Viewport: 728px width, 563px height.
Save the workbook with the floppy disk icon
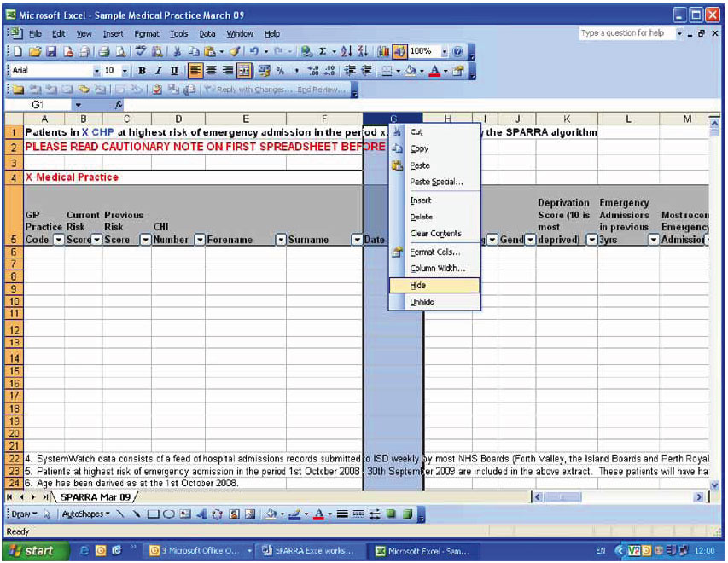pyautogui.click(x=51, y=51)
